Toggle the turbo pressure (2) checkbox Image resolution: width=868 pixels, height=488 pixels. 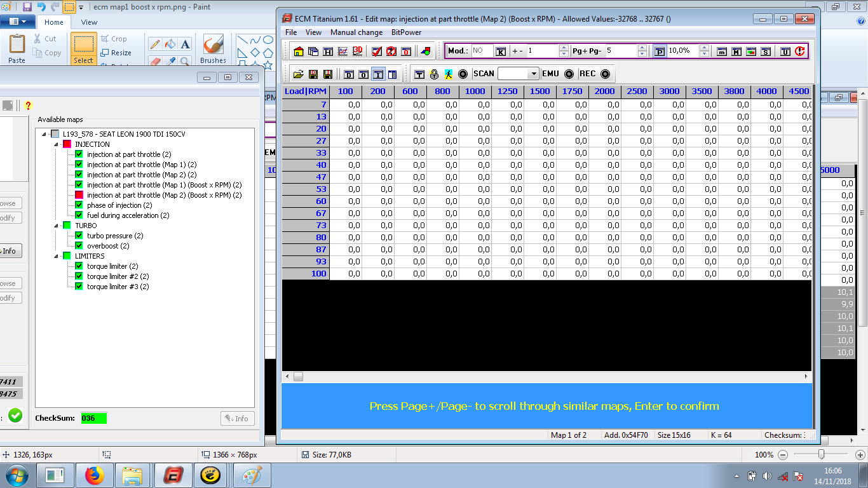pos(79,236)
